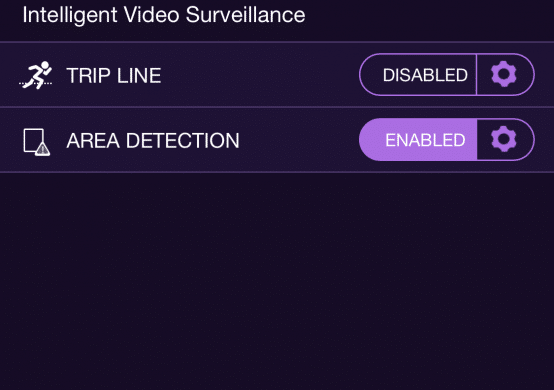Click the running man Trip Line icon
This screenshot has width=554, height=390.
click(36, 75)
